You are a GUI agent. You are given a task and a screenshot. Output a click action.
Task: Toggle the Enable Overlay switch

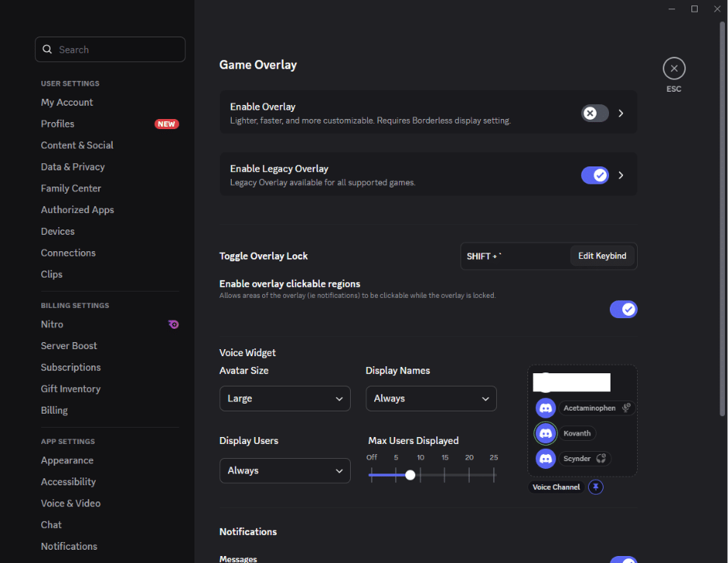594,114
